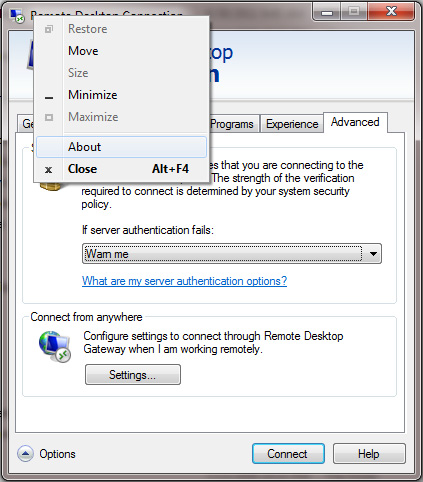
Task: Select Close Alt+F4 menu entry
Action: [x=121, y=169]
